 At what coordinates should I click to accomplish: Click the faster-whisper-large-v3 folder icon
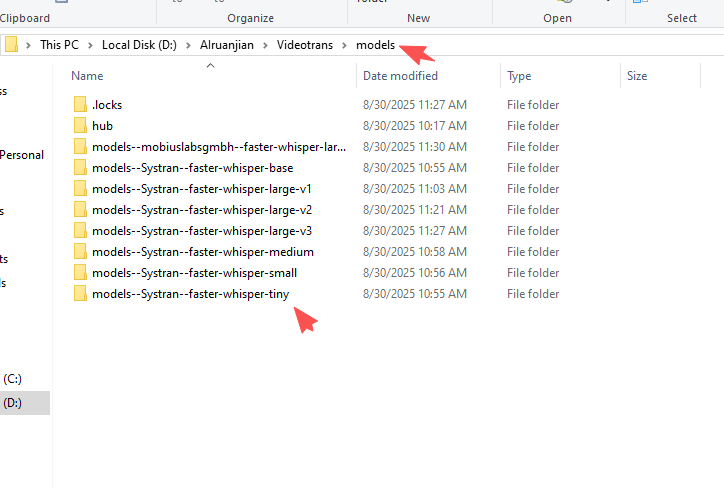(x=80, y=230)
